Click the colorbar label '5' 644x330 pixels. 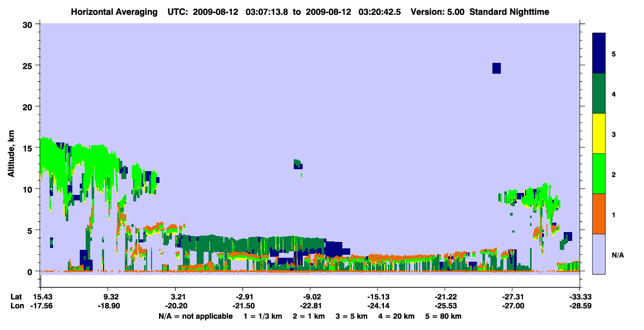tap(613, 53)
